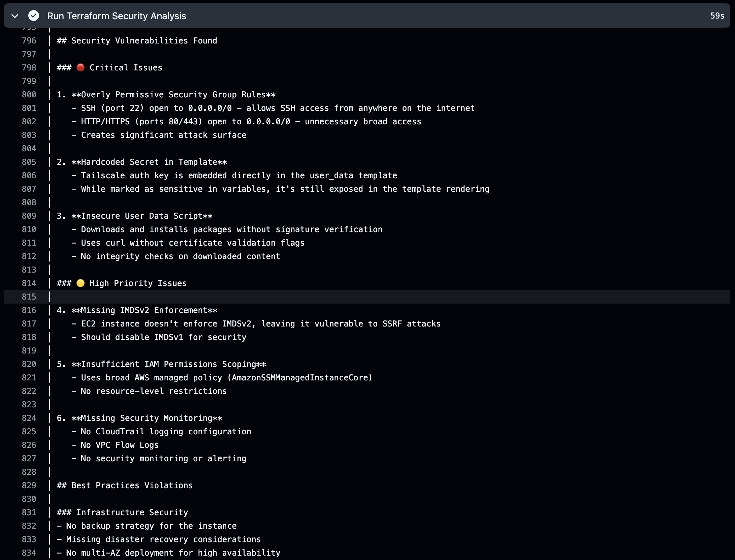The height and width of the screenshot is (560, 735).
Task: Select line number 809
Action: click(x=29, y=216)
